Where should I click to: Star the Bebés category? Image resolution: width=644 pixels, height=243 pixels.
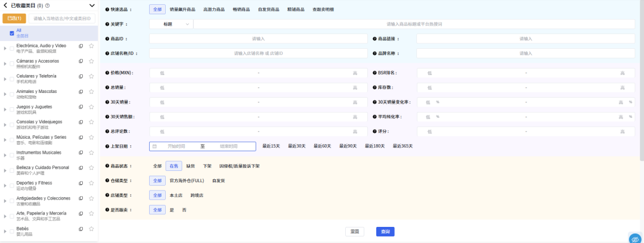(x=91, y=229)
